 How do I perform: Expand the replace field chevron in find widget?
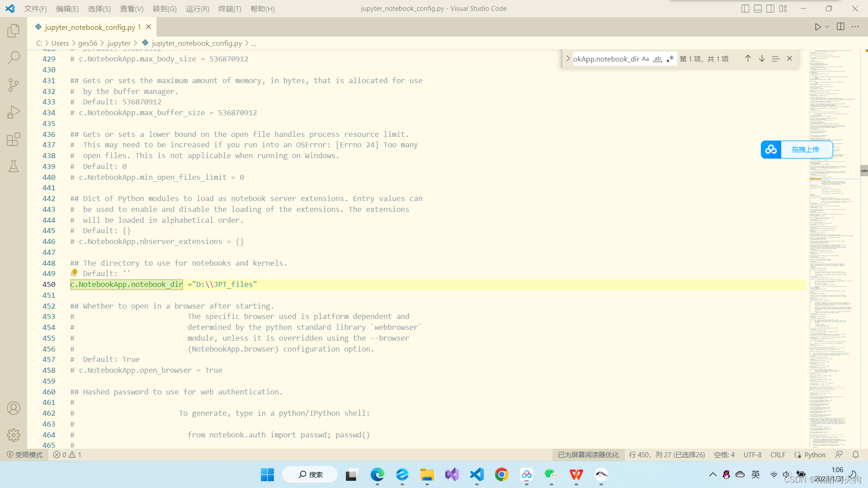568,59
